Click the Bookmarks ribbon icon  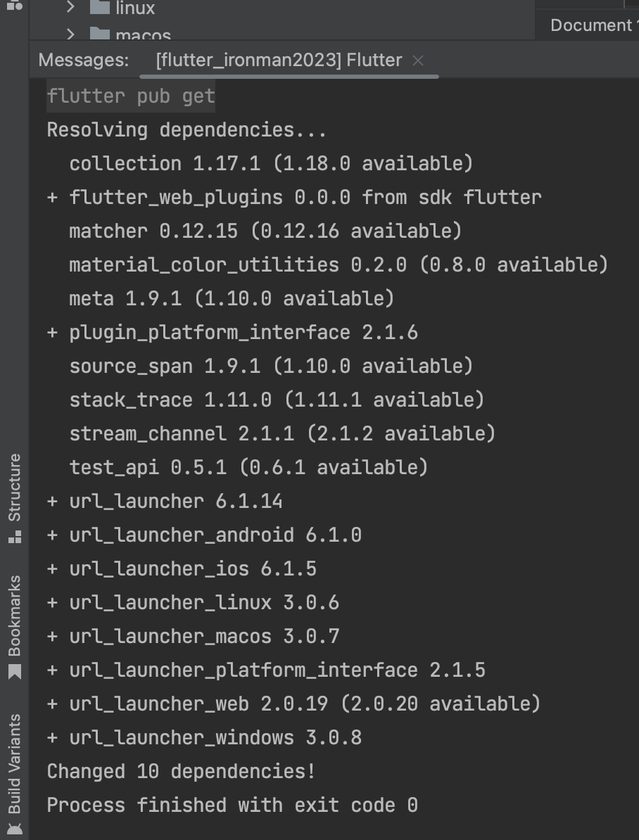coord(15,672)
